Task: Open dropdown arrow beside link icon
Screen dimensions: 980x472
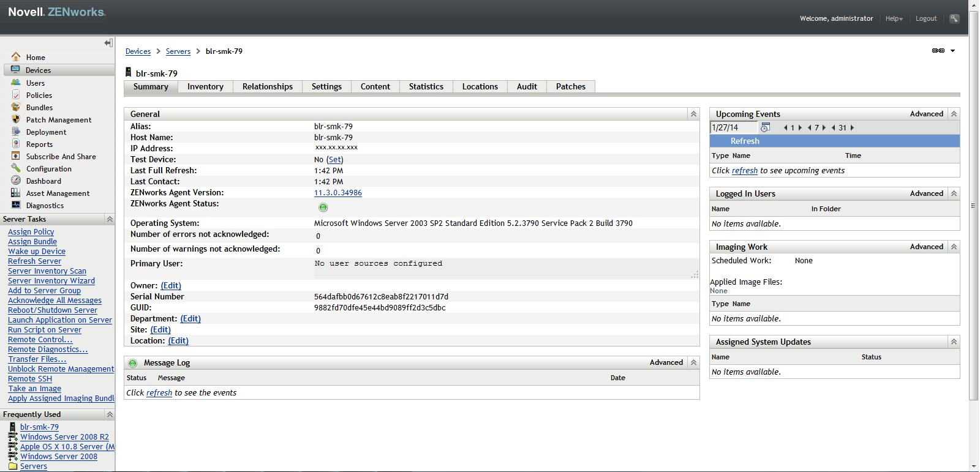Action: point(953,51)
